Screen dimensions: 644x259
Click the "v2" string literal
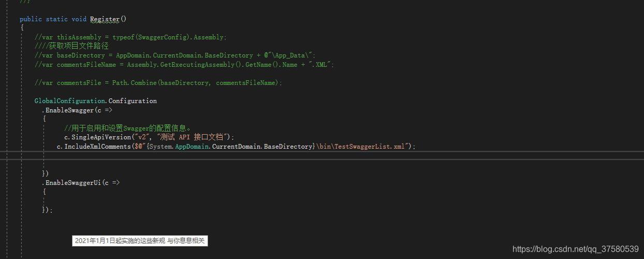(x=142, y=137)
